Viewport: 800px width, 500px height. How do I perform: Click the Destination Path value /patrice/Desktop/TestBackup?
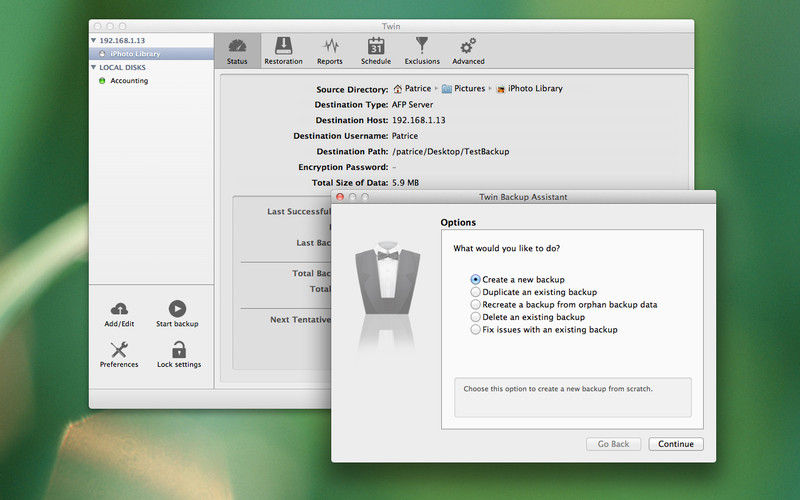pos(451,152)
